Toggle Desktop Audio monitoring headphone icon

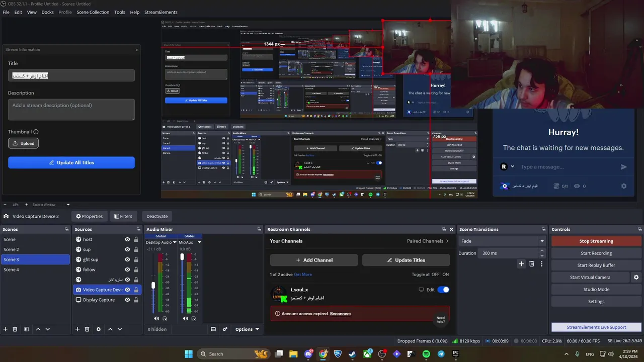tap(165, 318)
